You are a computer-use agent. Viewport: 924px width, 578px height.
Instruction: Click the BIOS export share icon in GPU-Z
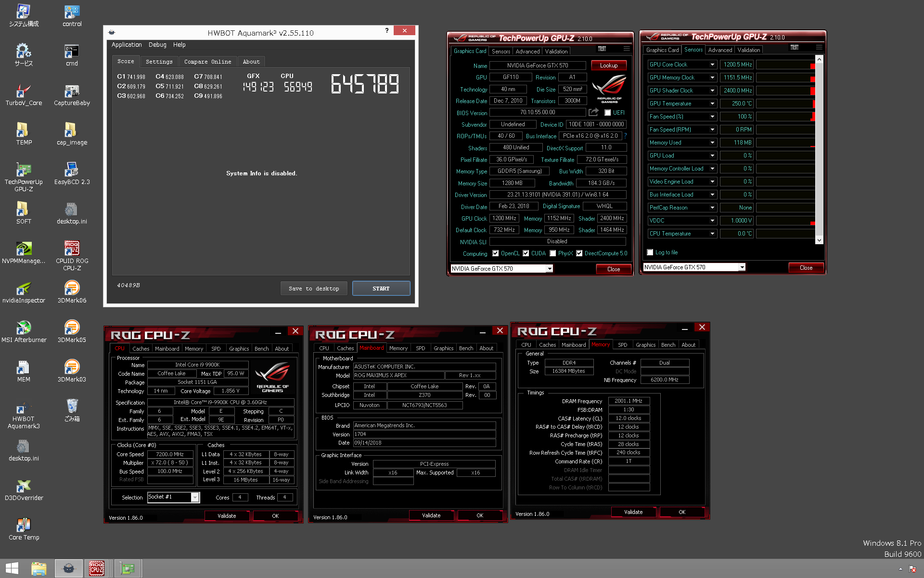click(x=593, y=112)
